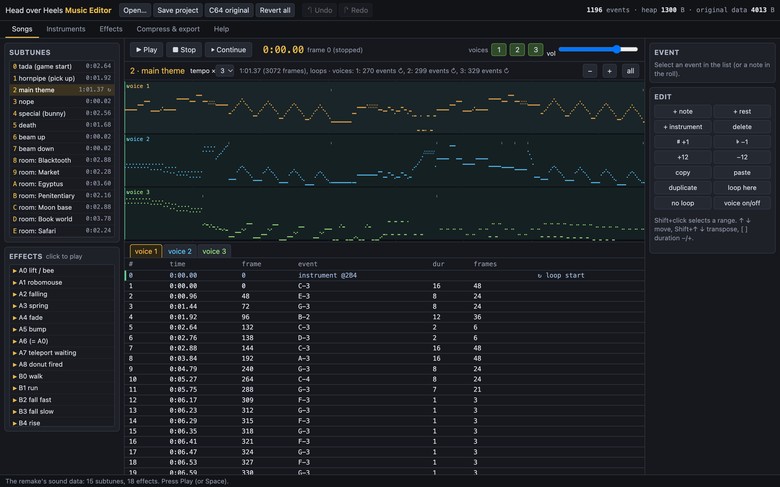Open the tempo multiplier dropdown

click(226, 71)
